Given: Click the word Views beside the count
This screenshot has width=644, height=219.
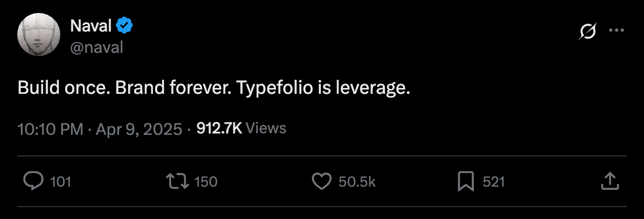Looking at the screenshot, I should 266,129.
